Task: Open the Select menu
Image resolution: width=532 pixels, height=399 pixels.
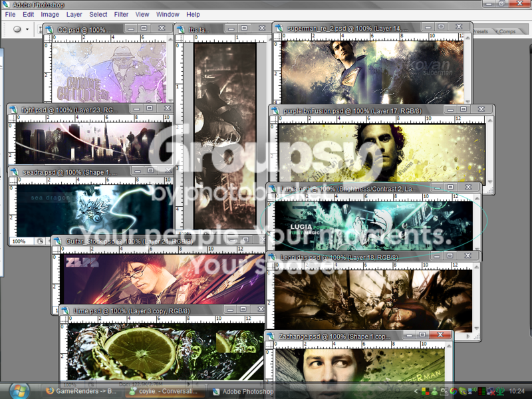Action: pyautogui.click(x=98, y=14)
